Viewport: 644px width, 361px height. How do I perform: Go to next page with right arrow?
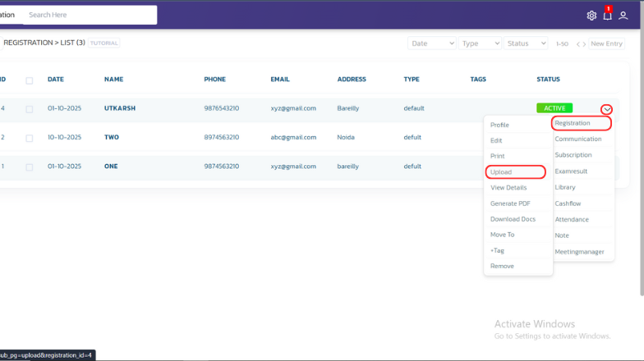[585, 43]
